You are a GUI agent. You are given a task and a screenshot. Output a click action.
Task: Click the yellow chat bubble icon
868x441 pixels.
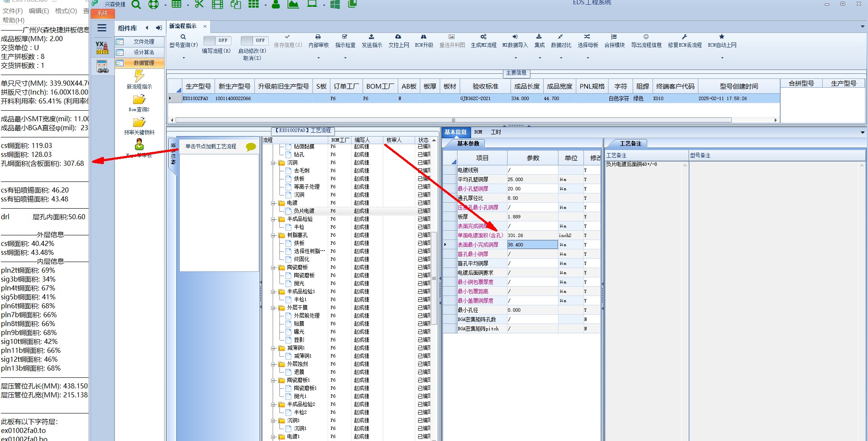click(251, 147)
